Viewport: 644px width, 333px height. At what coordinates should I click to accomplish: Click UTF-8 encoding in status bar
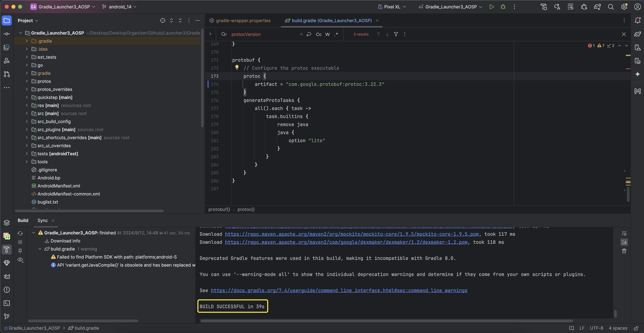pyautogui.click(x=596, y=328)
